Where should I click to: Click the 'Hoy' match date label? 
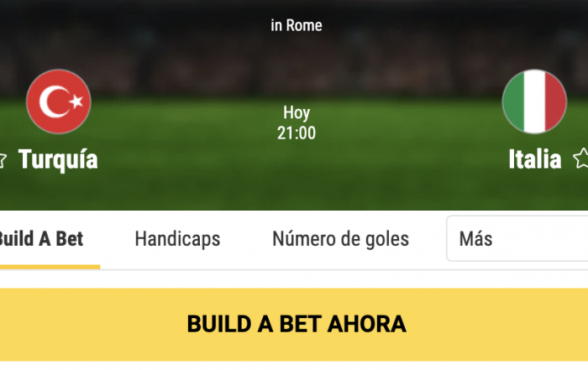click(297, 112)
